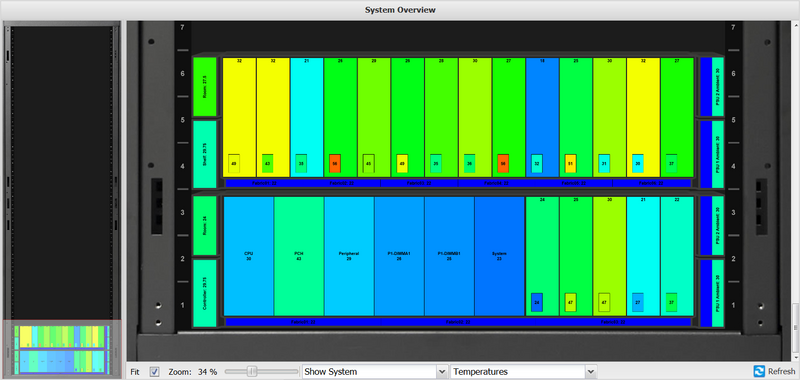The width and height of the screenshot is (800, 380).
Task: Select the yellow sensor chip reading 51
Action: (x=570, y=164)
